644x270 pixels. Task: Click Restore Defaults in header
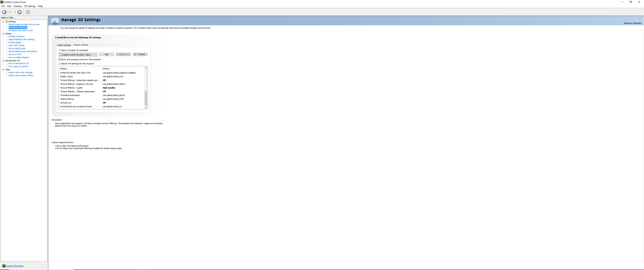pyautogui.click(x=633, y=23)
